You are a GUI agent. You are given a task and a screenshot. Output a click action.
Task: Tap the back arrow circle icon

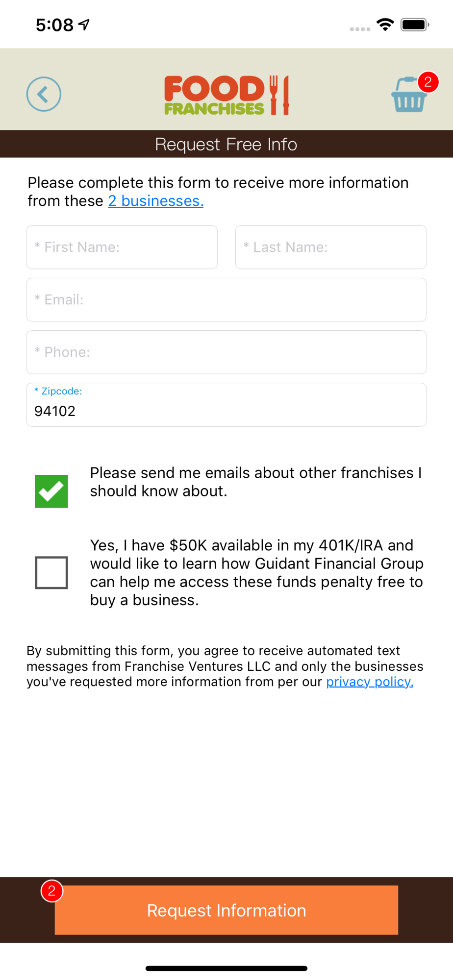44,94
